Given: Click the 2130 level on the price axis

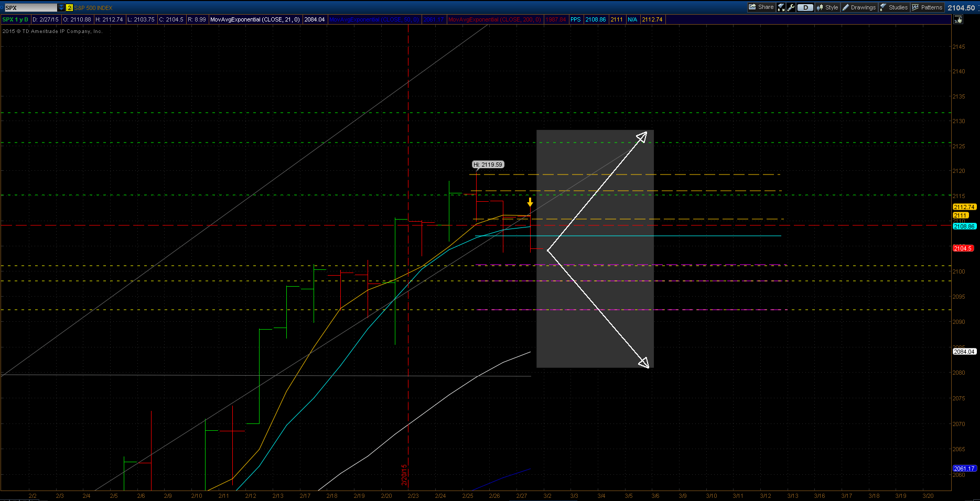Looking at the screenshot, I should click(959, 121).
